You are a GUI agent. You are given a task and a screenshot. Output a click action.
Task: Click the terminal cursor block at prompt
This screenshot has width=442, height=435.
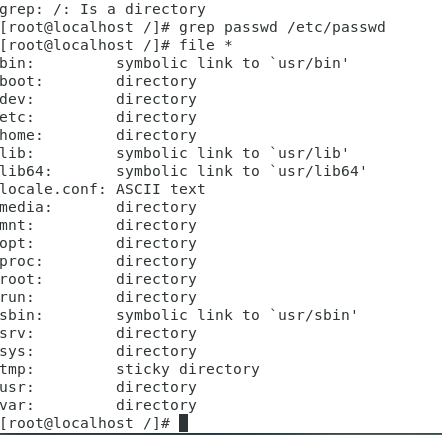[x=183, y=423]
